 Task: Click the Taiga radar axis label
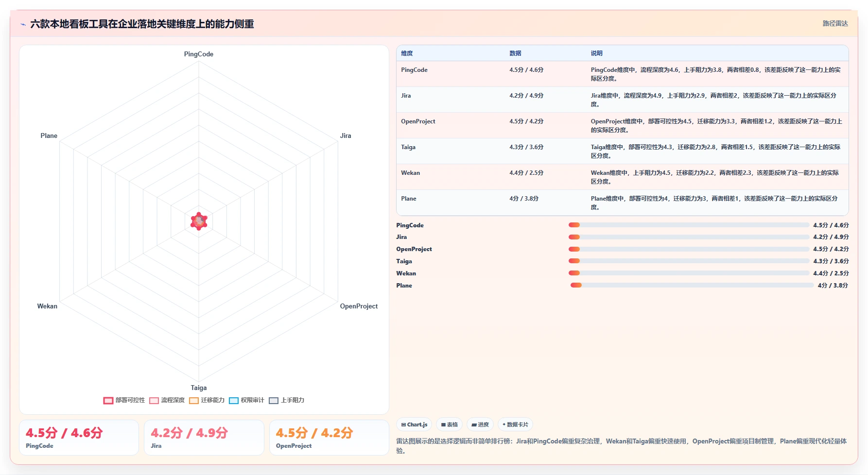point(198,388)
